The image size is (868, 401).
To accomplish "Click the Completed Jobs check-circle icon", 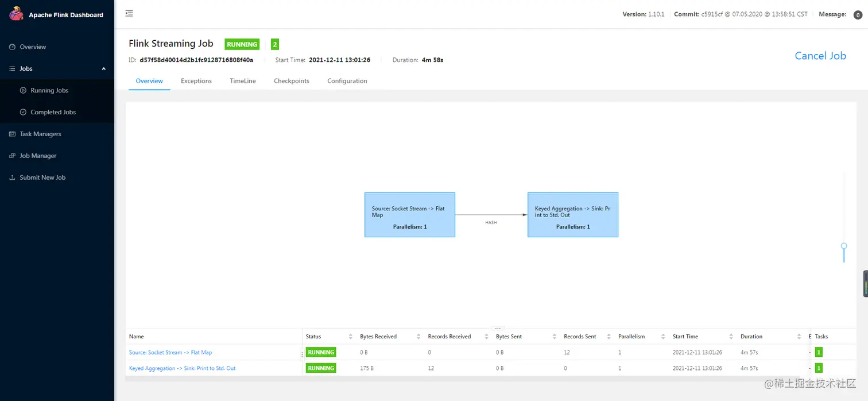I will [23, 113].
